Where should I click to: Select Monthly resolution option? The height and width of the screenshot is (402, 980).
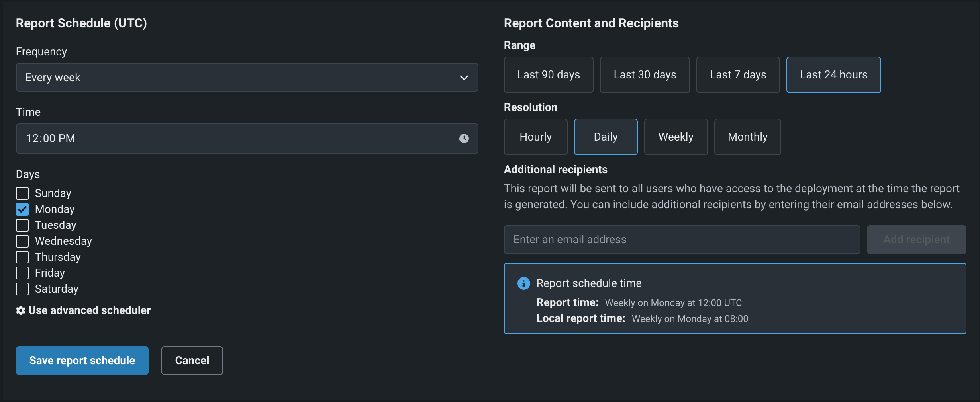click(747, 137)
